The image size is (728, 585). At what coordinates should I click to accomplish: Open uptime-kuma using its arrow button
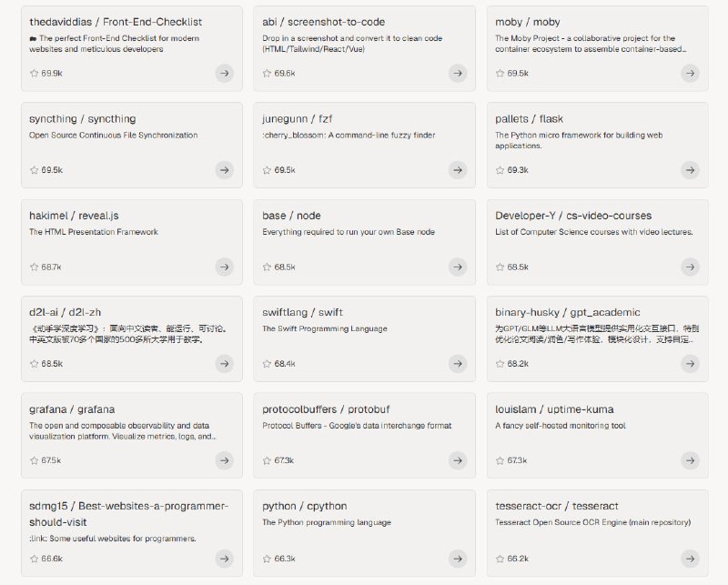click(691, 460)
